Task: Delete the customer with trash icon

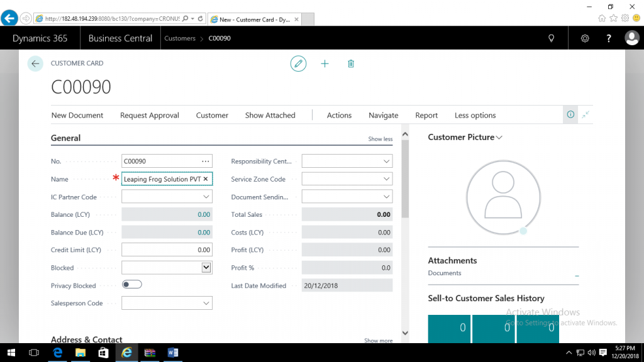Action: (351, 63)
